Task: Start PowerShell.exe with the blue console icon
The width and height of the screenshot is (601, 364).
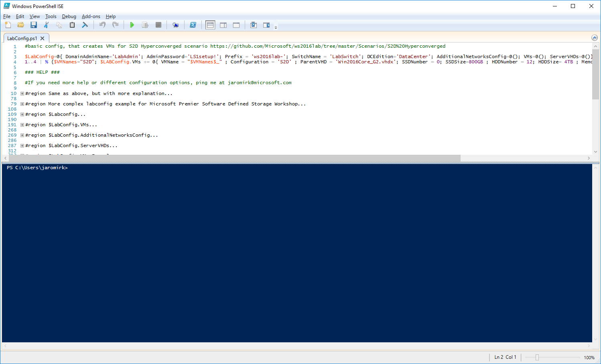Action: click(193, 25)
